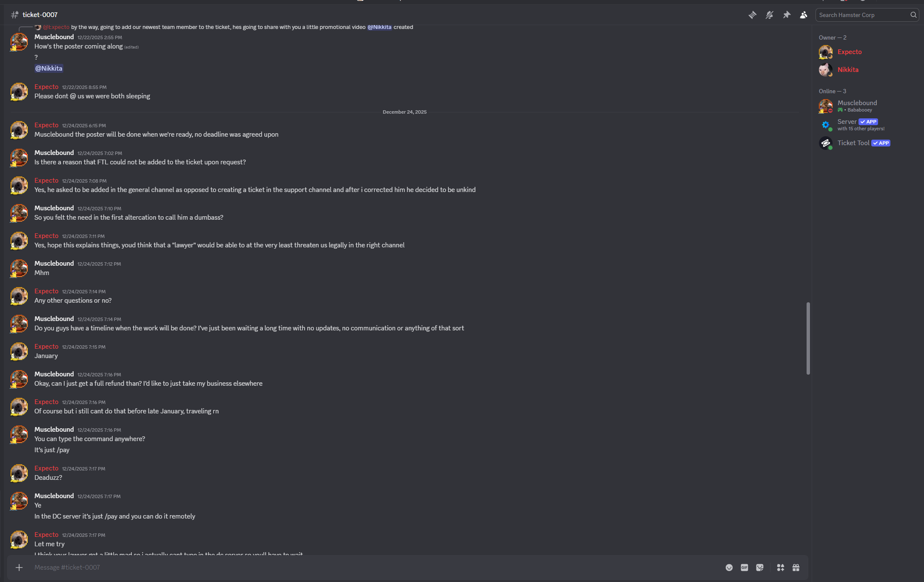924x582 pixels.
Task: Open the Apps launcher icon
Action: (x=781, y=568)
